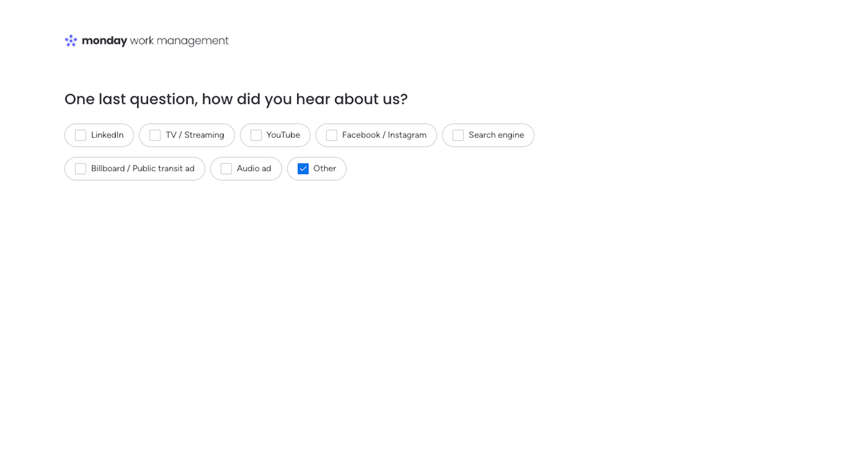Enable the Audio ad checkbox
The width and height of the screenshot is (868, 456).
[226, 169]
